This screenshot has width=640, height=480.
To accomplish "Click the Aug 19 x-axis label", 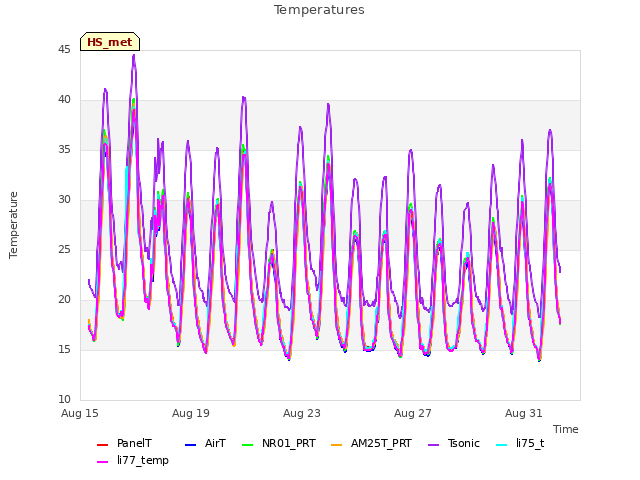I will point(191,413).
